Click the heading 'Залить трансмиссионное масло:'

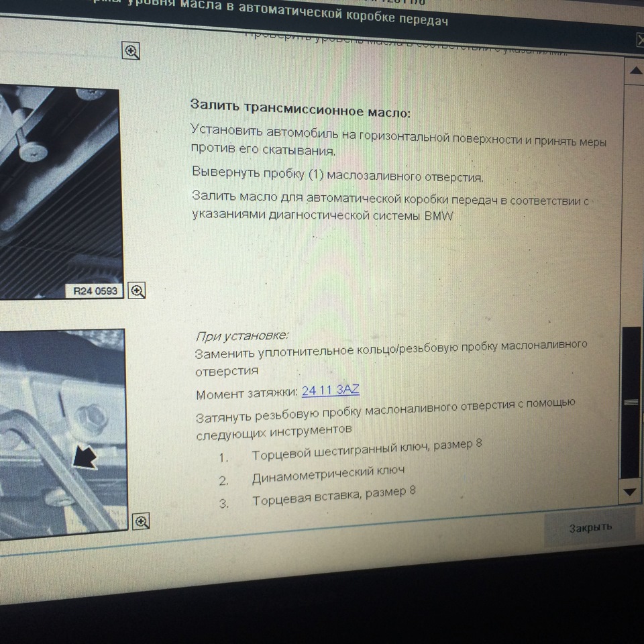click(301, 109)
